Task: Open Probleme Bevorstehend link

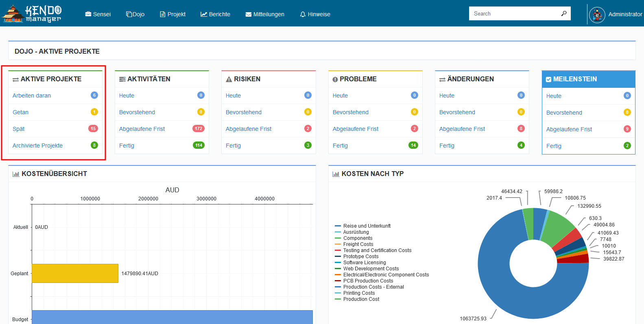Action: coord(351,112)
